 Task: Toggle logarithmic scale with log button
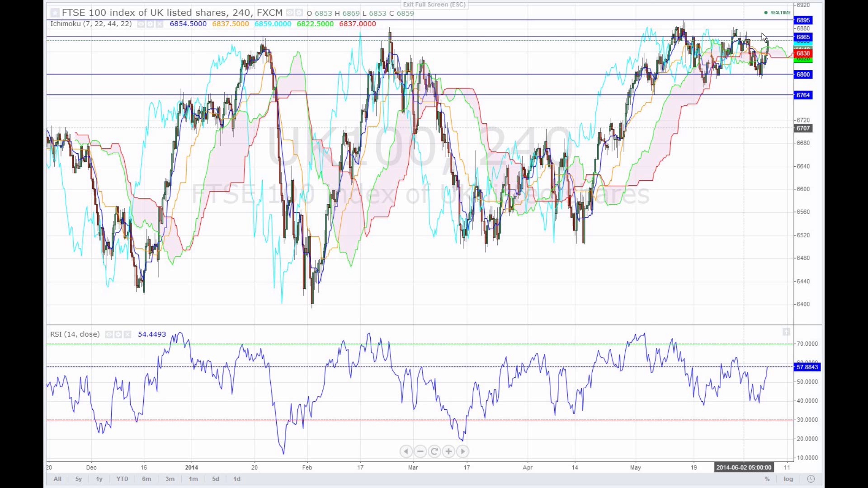pyautogui.click(x=788, y=479)
